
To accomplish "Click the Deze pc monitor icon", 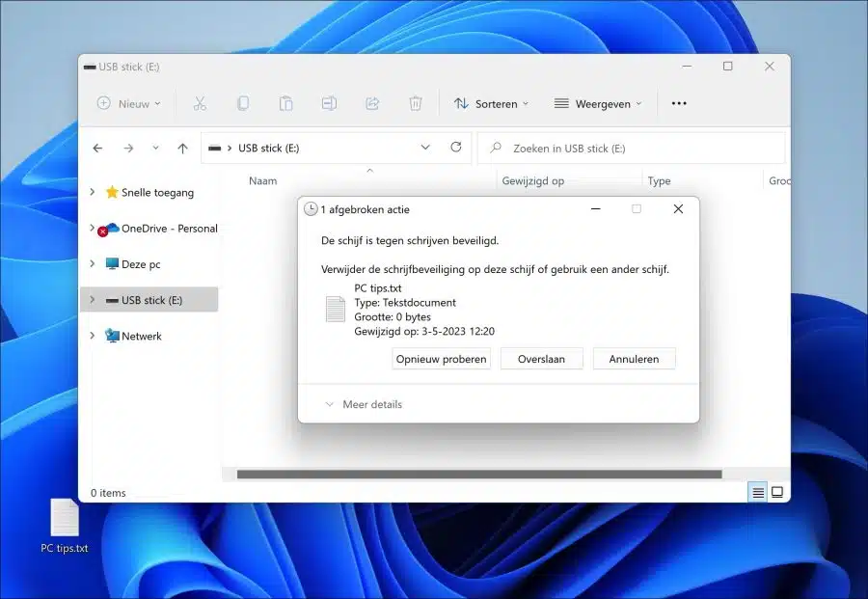I will click(x=112, y=264).
